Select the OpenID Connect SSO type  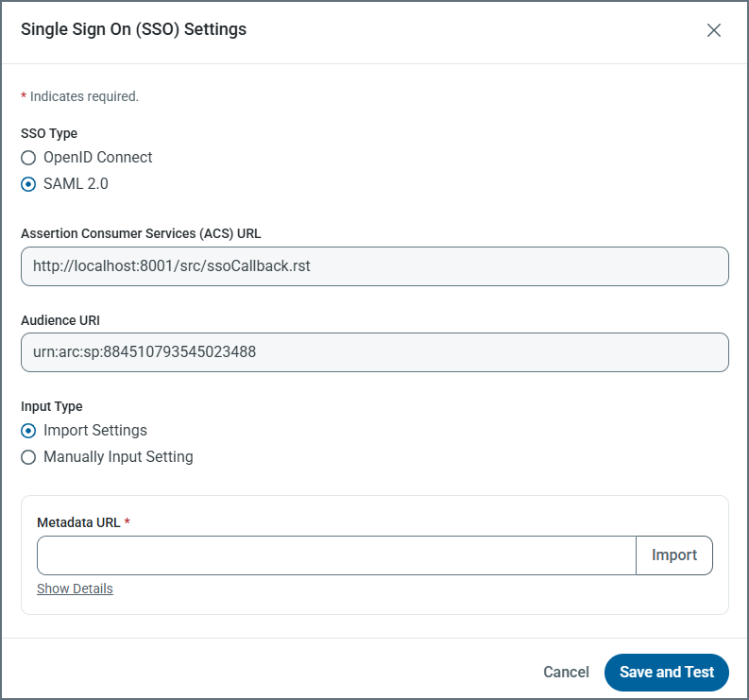tap(29, 158)
